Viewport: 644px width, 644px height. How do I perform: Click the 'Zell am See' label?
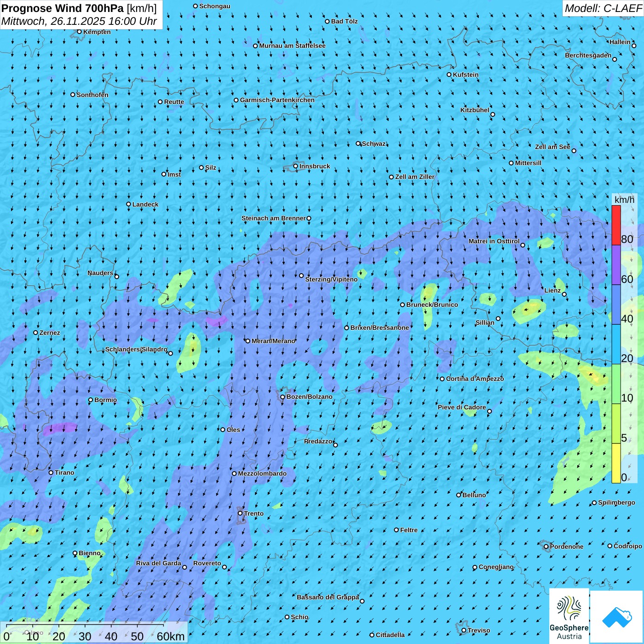tap(552, 147)
